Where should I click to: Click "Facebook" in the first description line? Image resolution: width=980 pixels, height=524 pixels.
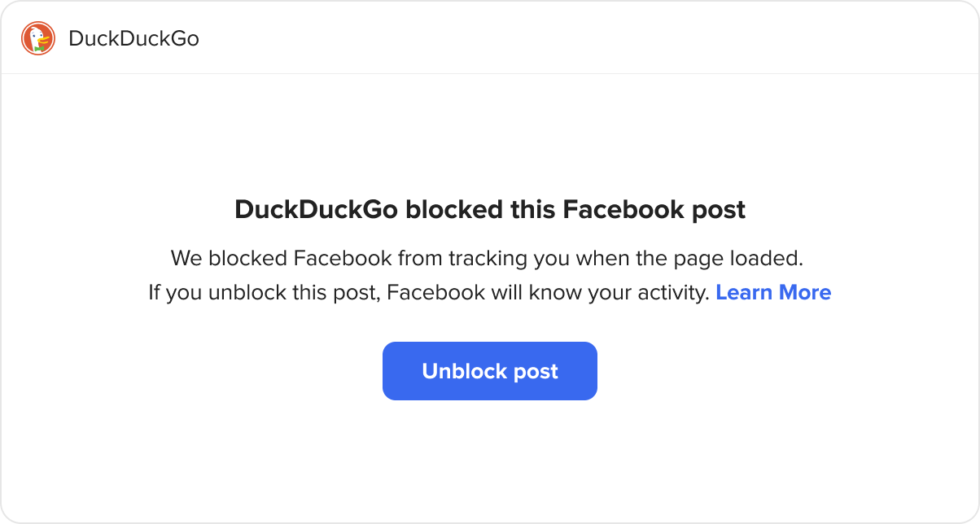coord(343,260)
